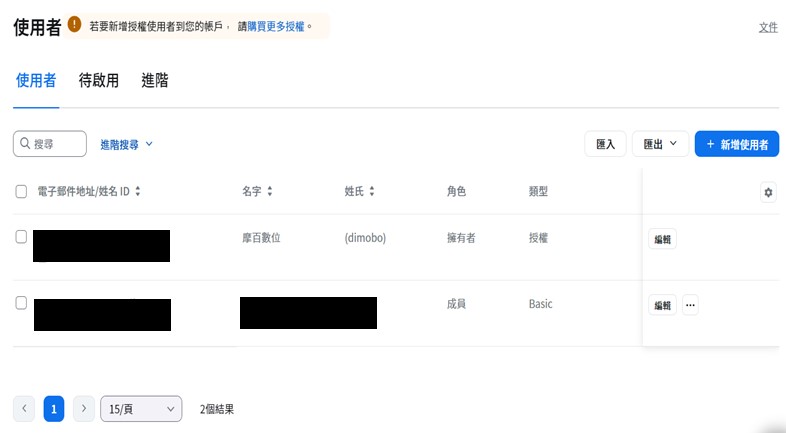Switch to the 待啟用 tab
The image size is (786, 433).
click(99, 81)
